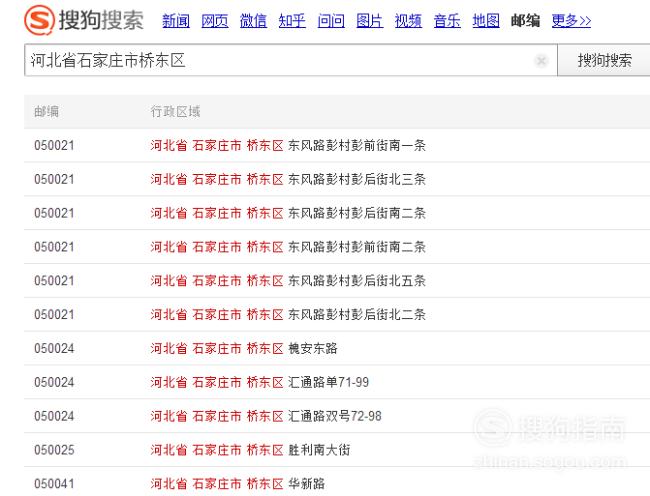Click postcode 050041
The image size is (650, 496).
click(54, 484)
